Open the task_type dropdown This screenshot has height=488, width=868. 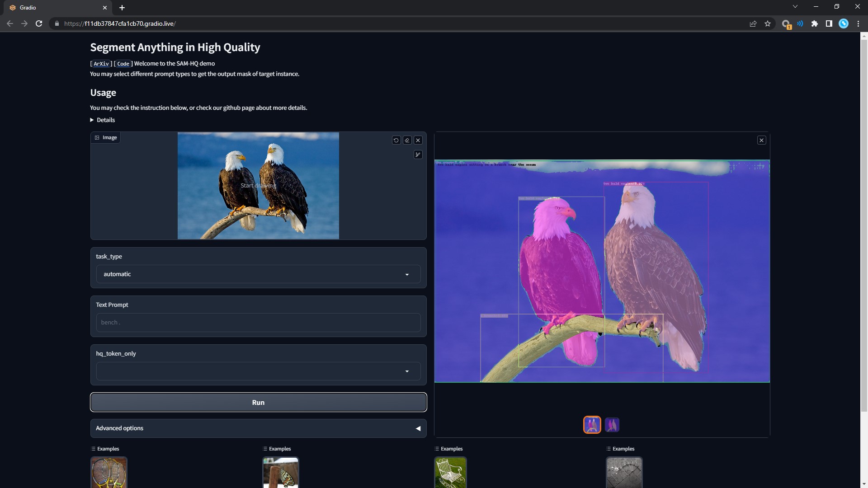tap(258, 274)
